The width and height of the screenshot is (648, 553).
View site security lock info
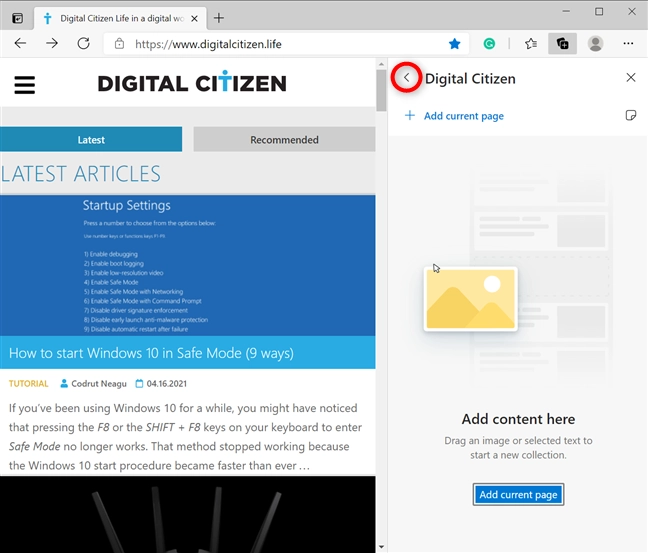119,43
